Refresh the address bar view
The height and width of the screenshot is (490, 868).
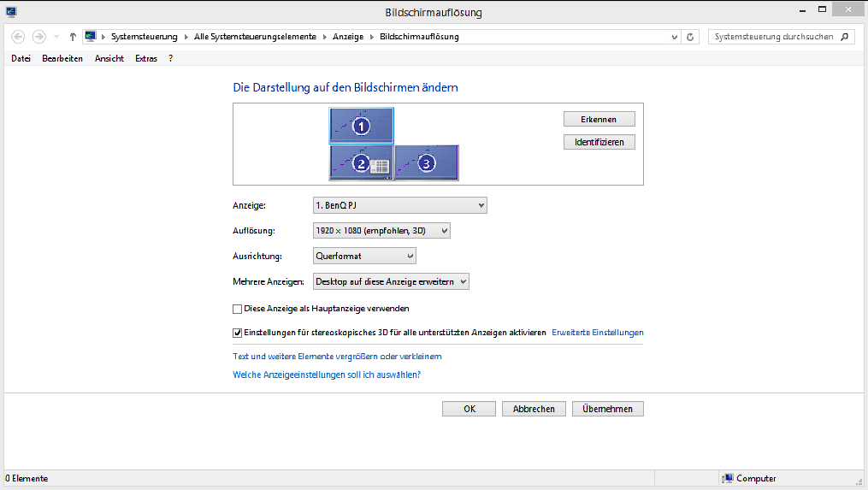(690, 37)
